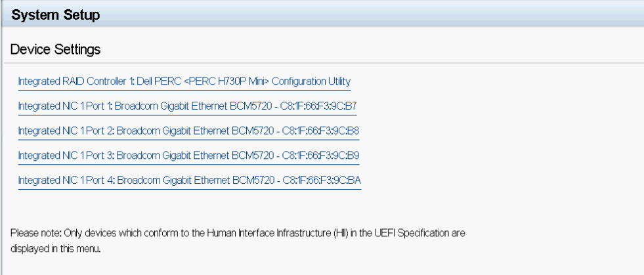Open the last Broadcom BCM5720 device entry

pyautogui.click(x=189, y=180)
